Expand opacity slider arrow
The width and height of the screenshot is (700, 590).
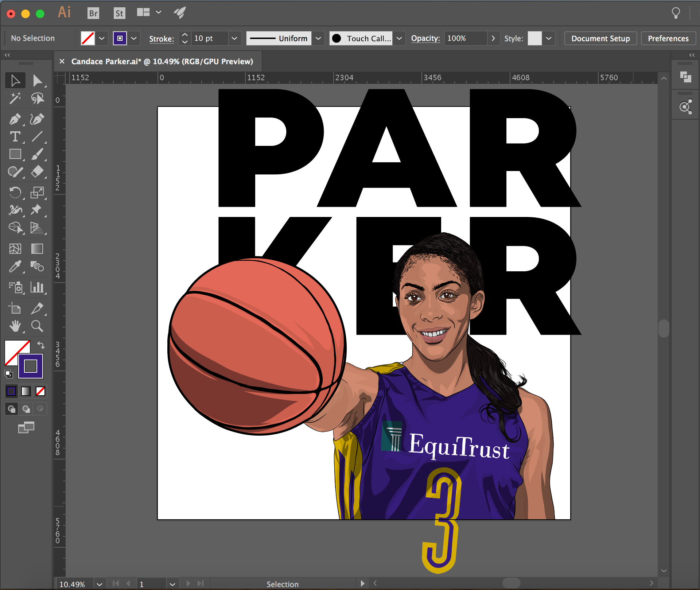tap(493, 38)
